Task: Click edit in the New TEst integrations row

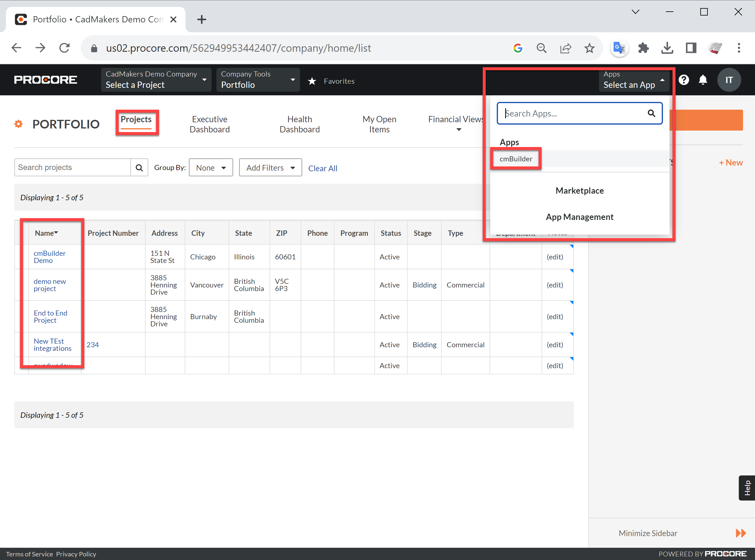Action: tap(555, 345)
